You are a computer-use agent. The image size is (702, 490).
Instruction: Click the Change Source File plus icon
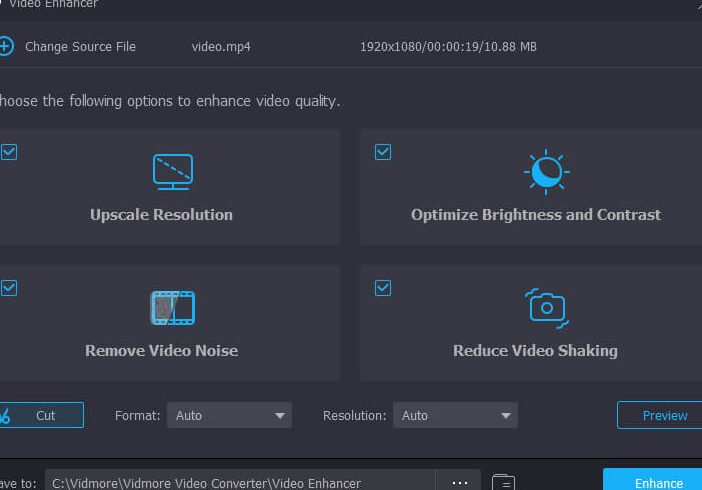click(x=6, y=46)
